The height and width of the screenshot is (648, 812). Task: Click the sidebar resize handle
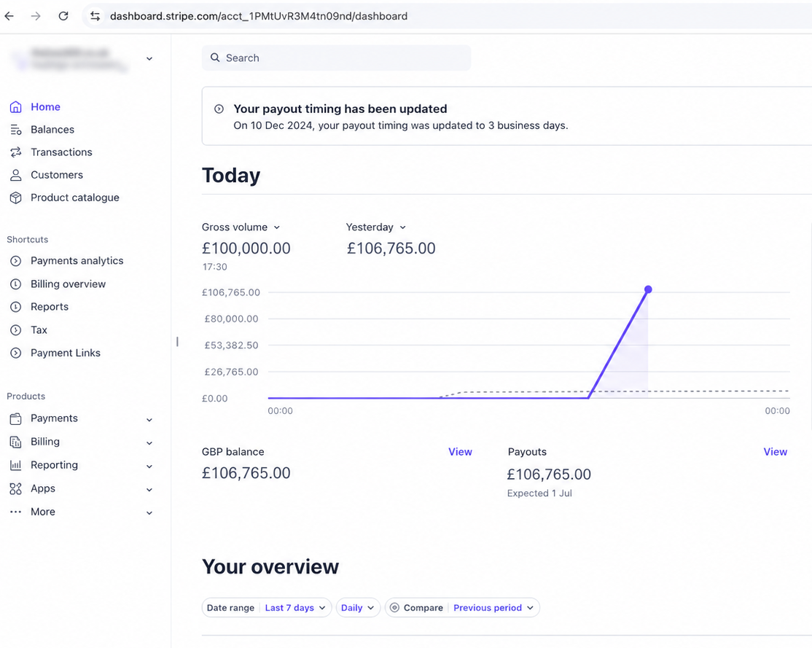click(x=177, y=342)
